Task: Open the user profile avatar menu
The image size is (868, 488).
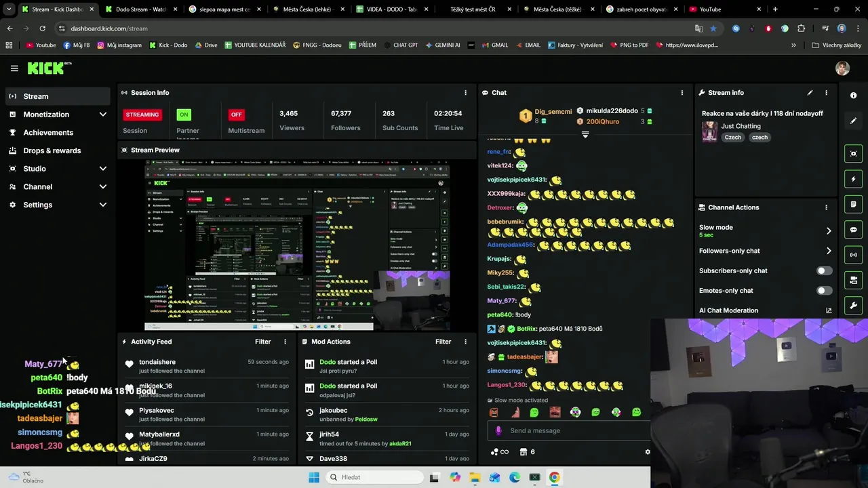Action: (x=842, y=68)
